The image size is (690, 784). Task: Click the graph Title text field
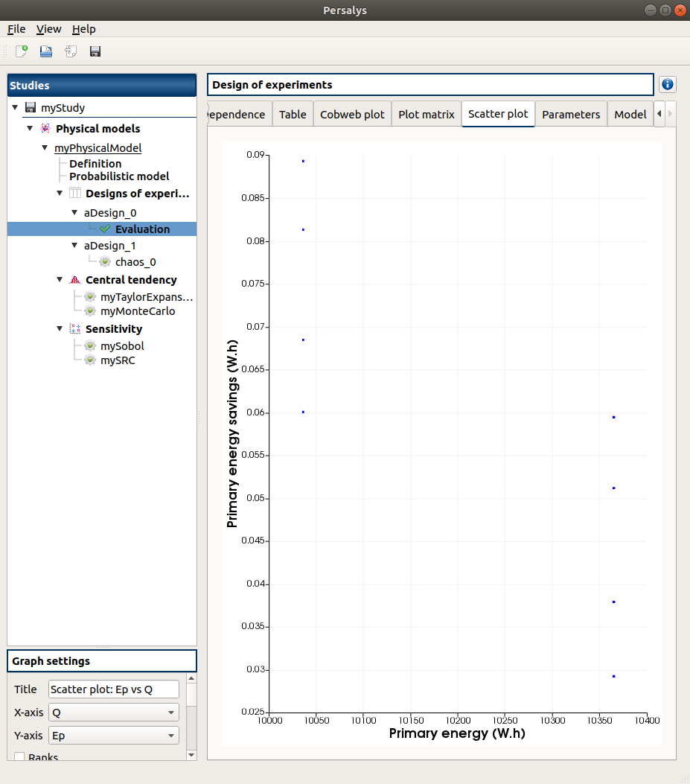[x=113, y=689]
